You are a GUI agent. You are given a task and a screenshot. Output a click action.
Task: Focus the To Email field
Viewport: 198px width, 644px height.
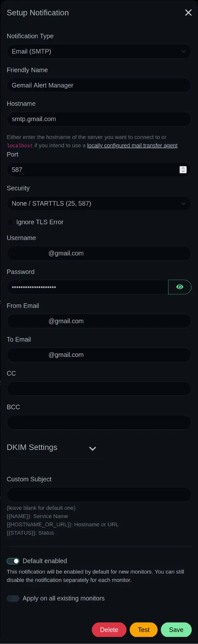(99, 355)
